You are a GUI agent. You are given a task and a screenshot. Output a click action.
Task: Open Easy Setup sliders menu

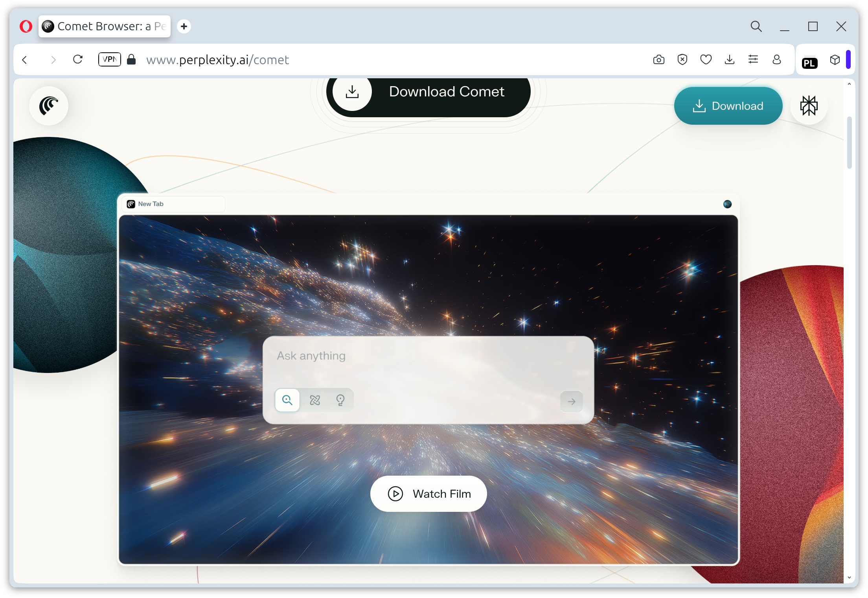click(753, 59)
